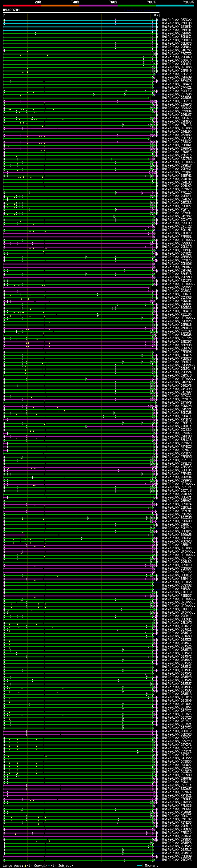This screenshot has width=197, height=868.
Task: Click UniRef100_B9SZU5 label
Action: click(176, 518)
